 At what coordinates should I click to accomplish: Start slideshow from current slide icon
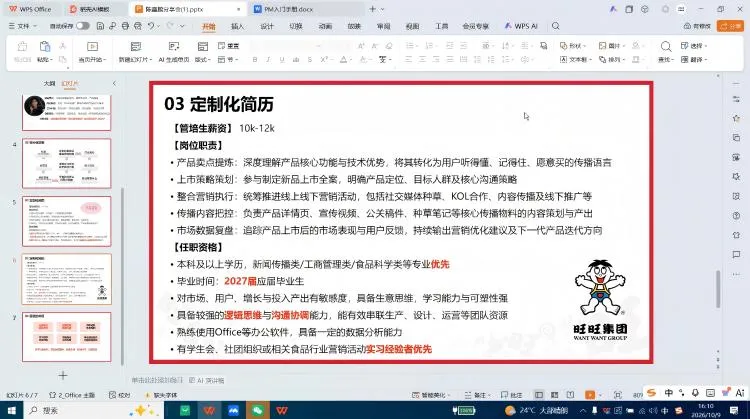[x=92, y=46]
